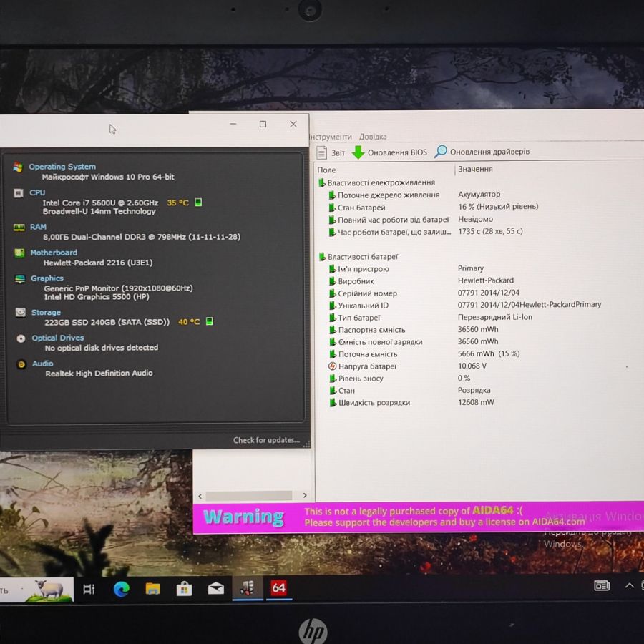Click the green CPU temperature indicator
The width and height of the screenshot is (644, 644).
pos(198,202)
